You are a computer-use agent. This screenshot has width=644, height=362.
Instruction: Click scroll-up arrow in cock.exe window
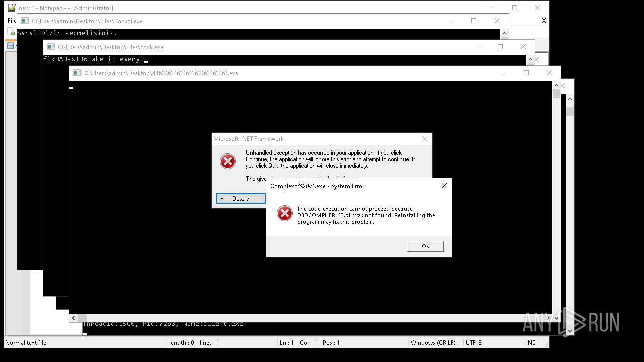530,60
